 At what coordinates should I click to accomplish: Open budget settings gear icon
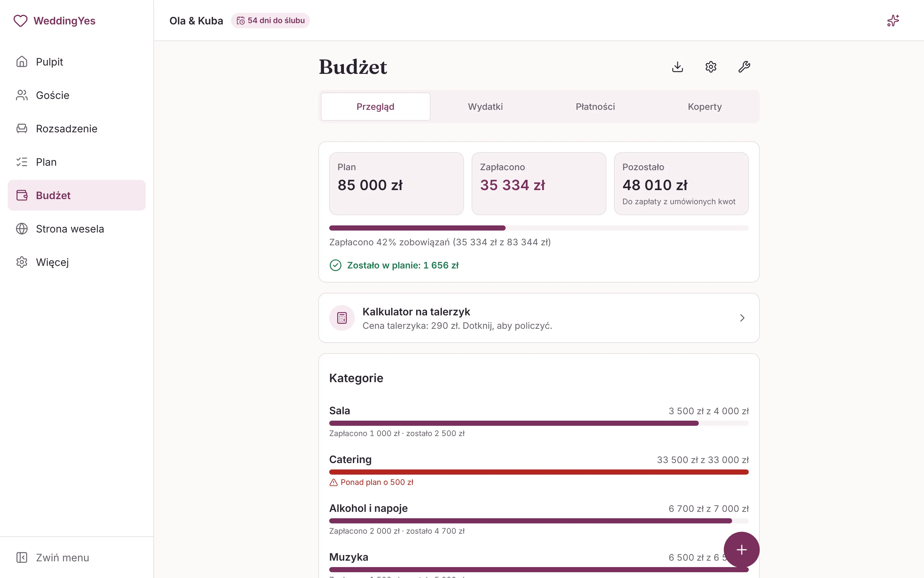711,67
